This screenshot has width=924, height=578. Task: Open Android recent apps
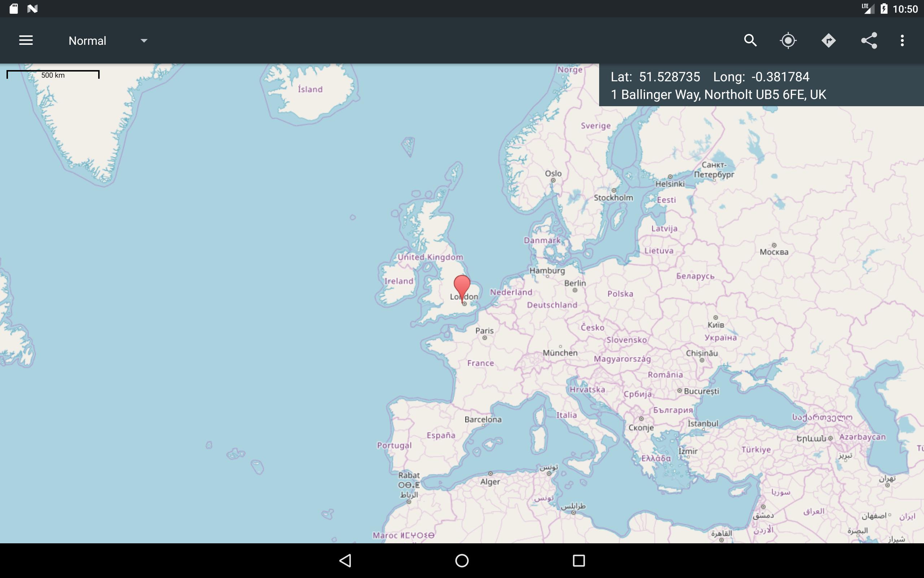pos(579,560)
